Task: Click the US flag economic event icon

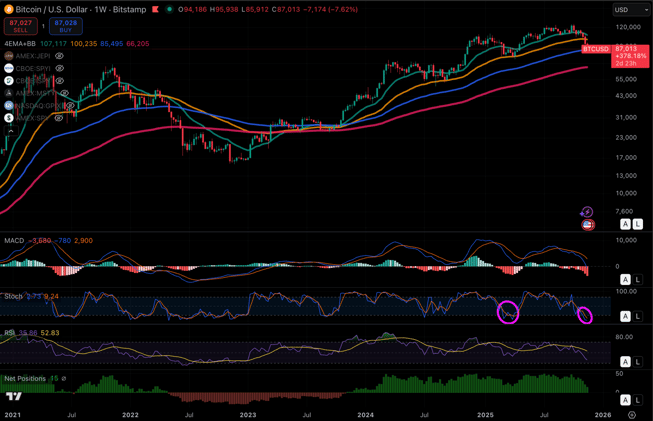Action: pos(588,225)
